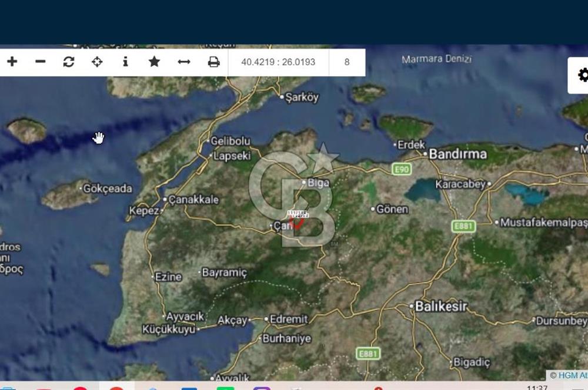This screenshot has width=588, height=390.
Task: Click the Bandırma city label
Action: click(458, 154)
